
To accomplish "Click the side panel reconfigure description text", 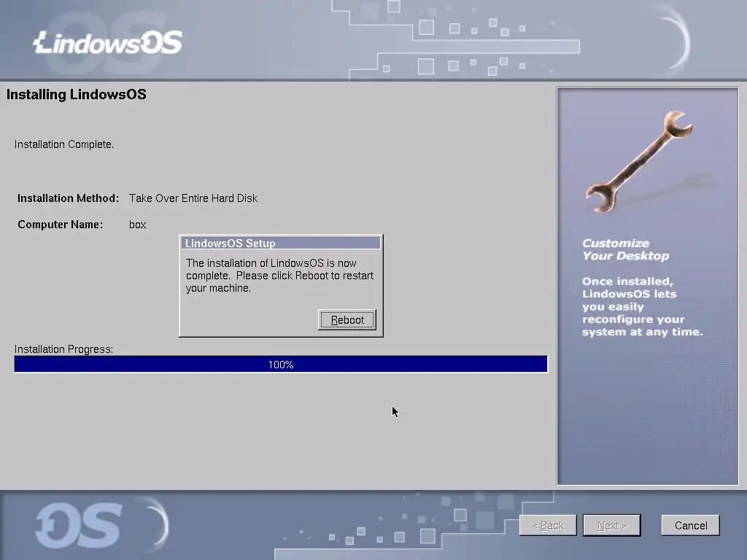I will click(x=642, y=307).
